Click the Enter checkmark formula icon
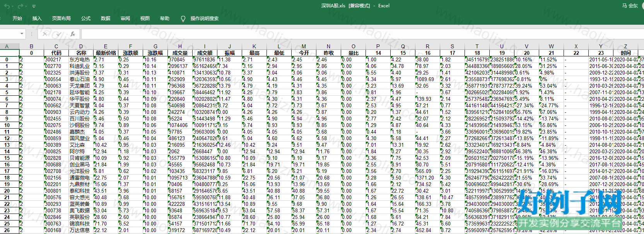 [x=58, y=34]
